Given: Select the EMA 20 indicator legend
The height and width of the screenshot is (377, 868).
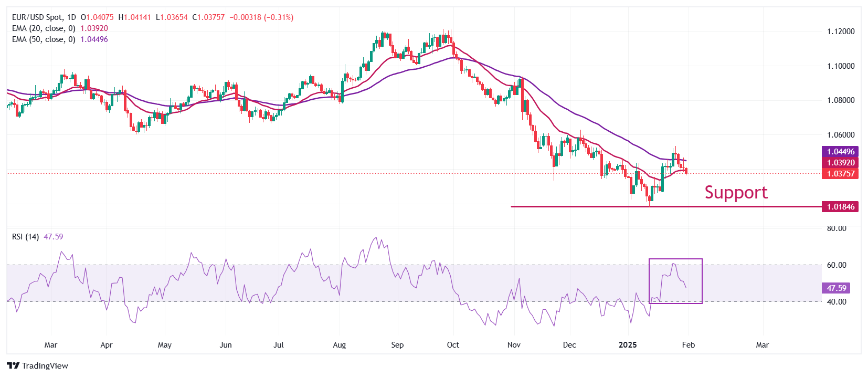Looking at the screenshot, I should click(44, 28).
